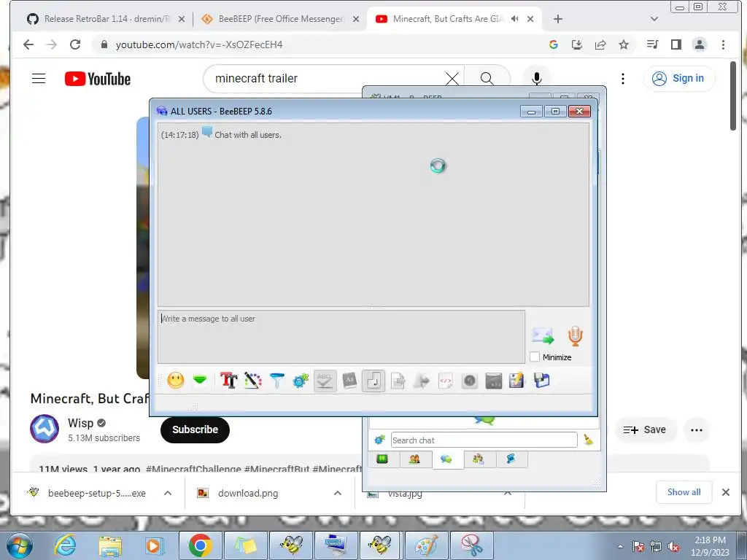Clear the minecraft trailer search text

coord(452,79)
